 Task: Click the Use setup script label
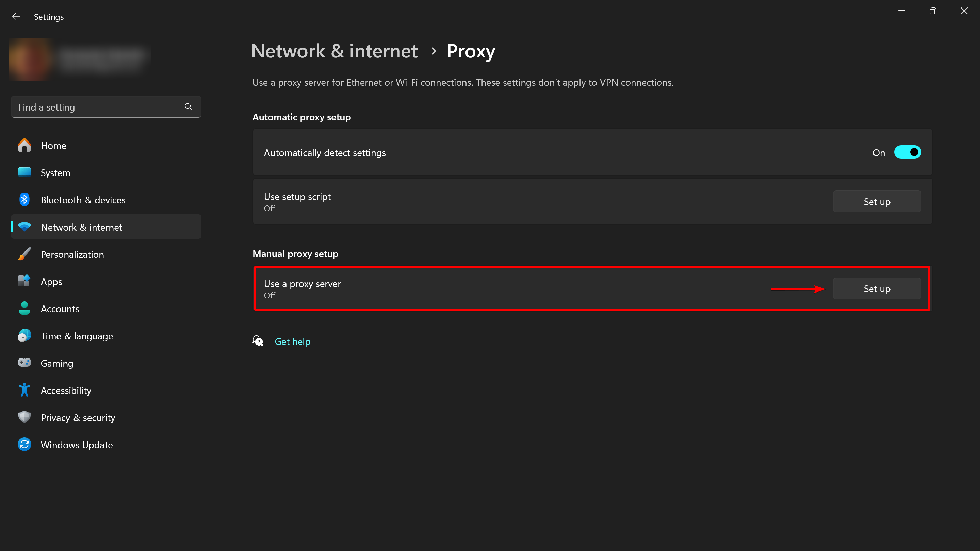click(297, 197)
